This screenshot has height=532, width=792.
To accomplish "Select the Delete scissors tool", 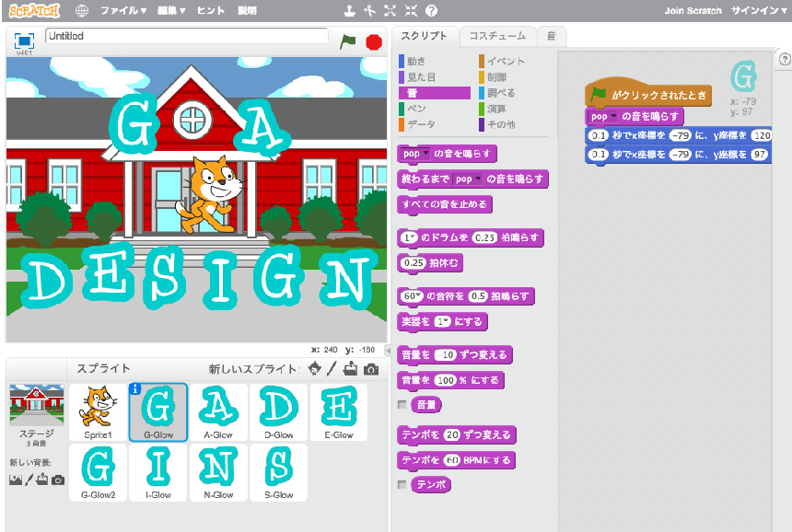I will pyautogui.click(x=369, y=11).
